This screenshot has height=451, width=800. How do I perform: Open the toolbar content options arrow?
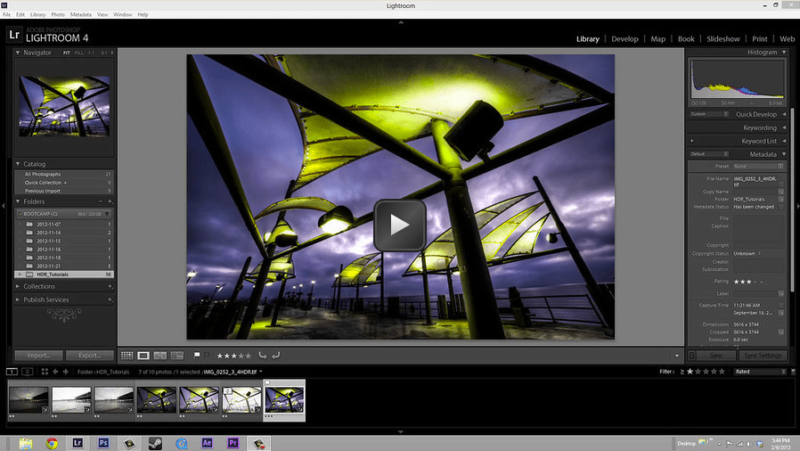click(677, 356)
